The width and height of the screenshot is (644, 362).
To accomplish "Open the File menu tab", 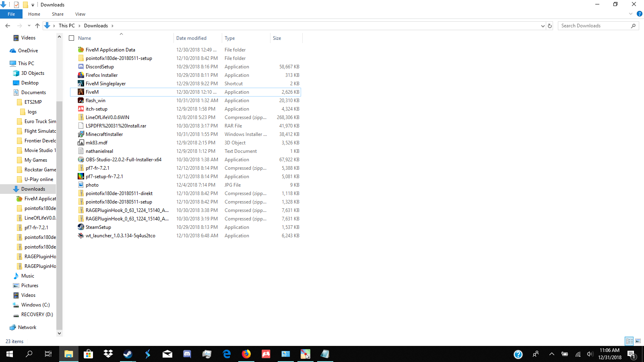I will (x=11, y=14).
